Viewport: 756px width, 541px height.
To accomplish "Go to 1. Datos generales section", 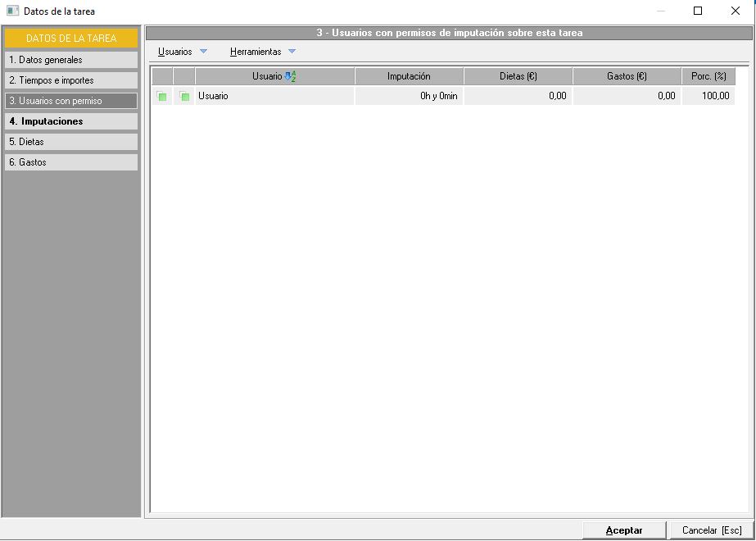I will [70, 60].
